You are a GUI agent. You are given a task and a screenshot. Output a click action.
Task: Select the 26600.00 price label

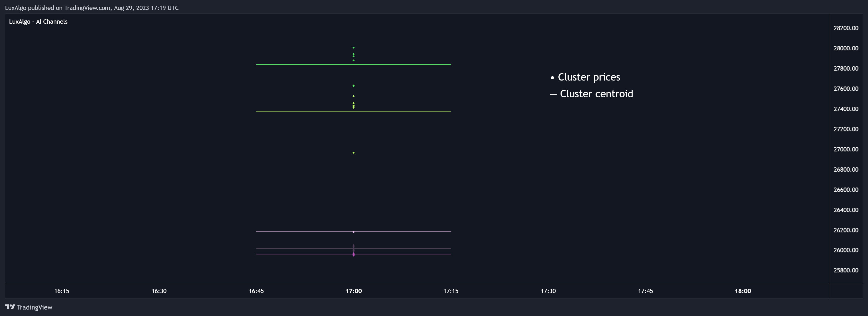(x=846, y=190)
